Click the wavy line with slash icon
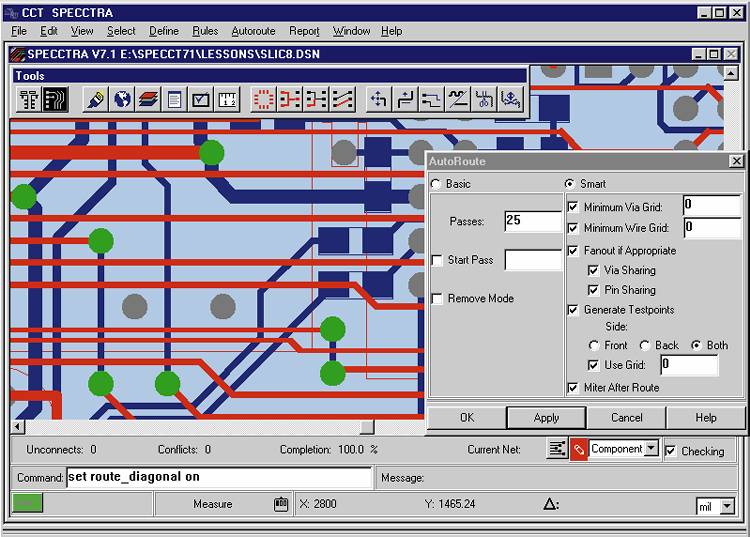Viewport: 750px width, 537px height. click(x=458, y=99)
